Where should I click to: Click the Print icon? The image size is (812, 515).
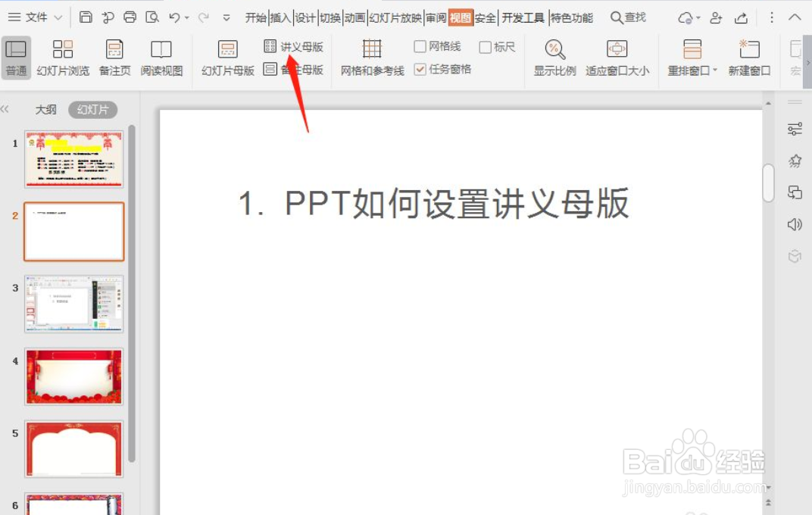tap(130, 17)
